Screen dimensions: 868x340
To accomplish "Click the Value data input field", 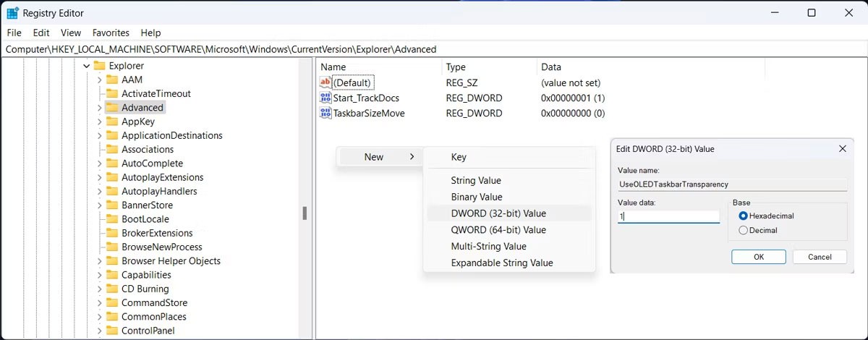I will [668, 216].
